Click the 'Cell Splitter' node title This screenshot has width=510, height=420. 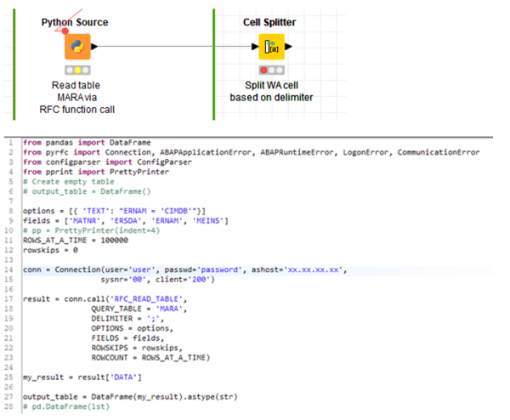pyautogui.click(x=269, y=22)
